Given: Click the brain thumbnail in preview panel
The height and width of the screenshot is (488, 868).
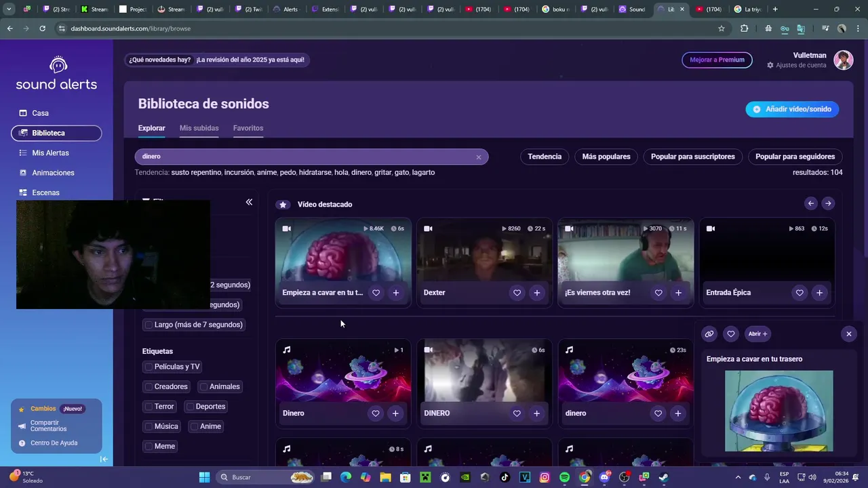Looking at the screenshot, I should click(x=778, y=411).
